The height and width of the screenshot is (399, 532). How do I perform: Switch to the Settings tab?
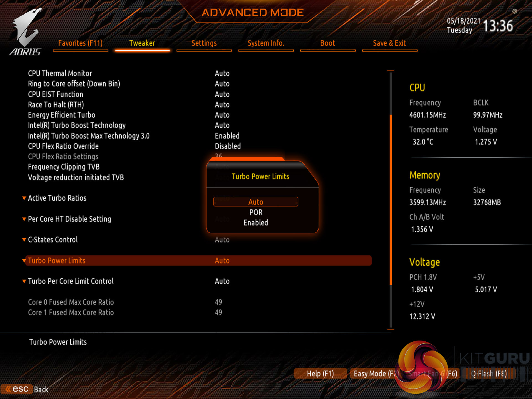[204, 43]
